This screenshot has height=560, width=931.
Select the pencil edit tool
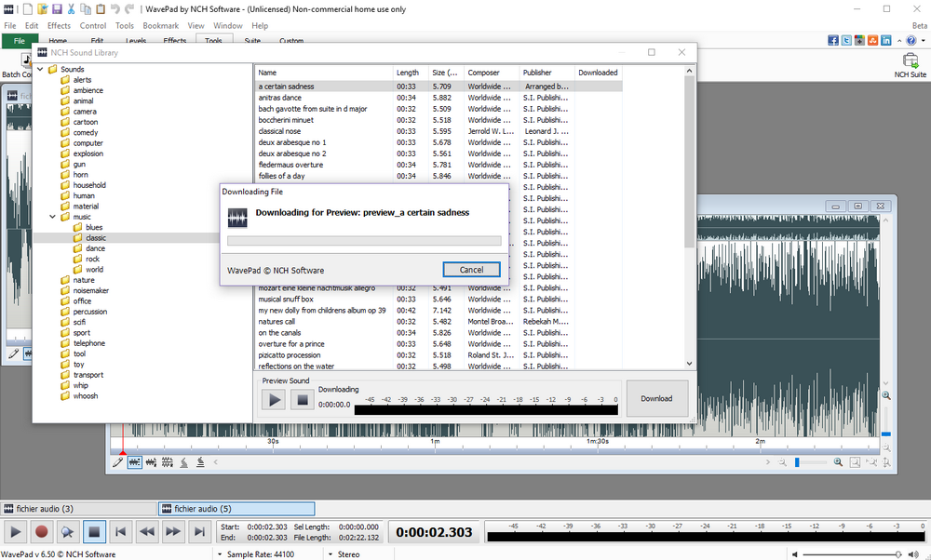(x=117, y=462)
